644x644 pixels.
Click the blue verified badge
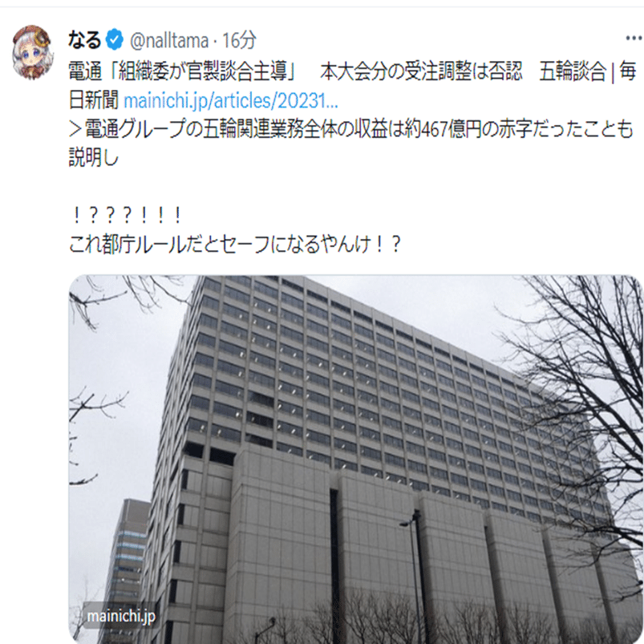115,40
